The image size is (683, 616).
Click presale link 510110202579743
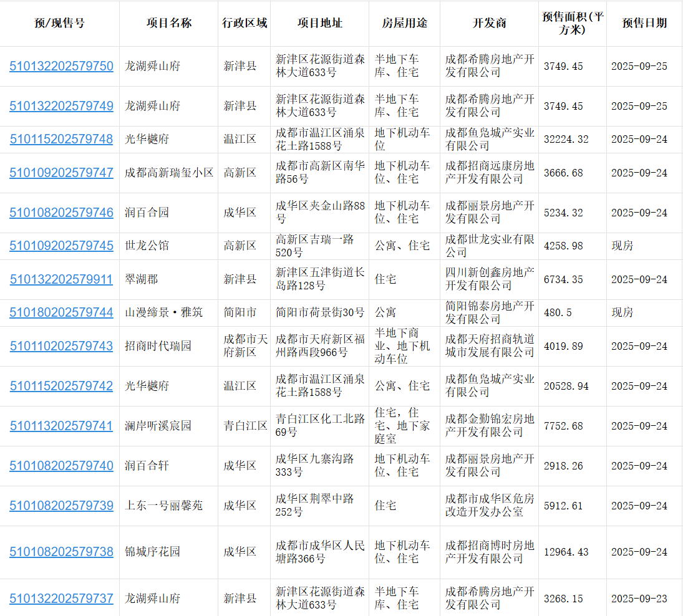tap(61, 346)
